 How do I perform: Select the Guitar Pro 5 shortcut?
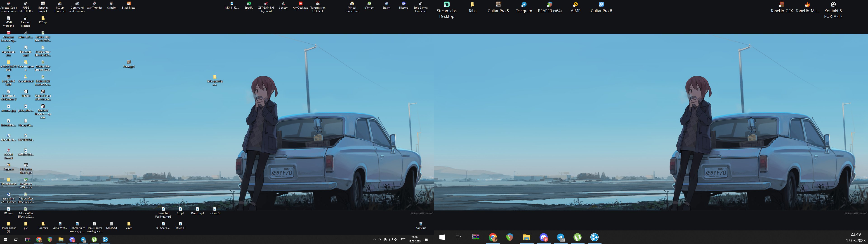click(498, 7)
